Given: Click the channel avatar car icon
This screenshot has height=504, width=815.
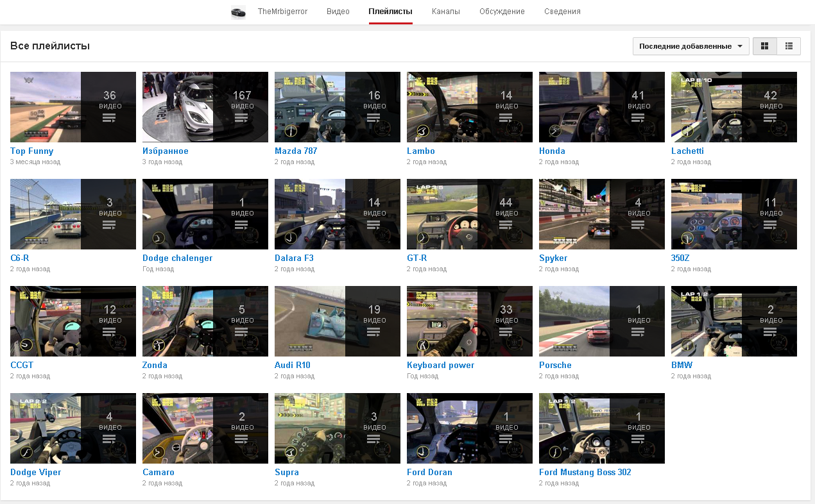Looking at the screenshot, I should click(x=238, y=12).
